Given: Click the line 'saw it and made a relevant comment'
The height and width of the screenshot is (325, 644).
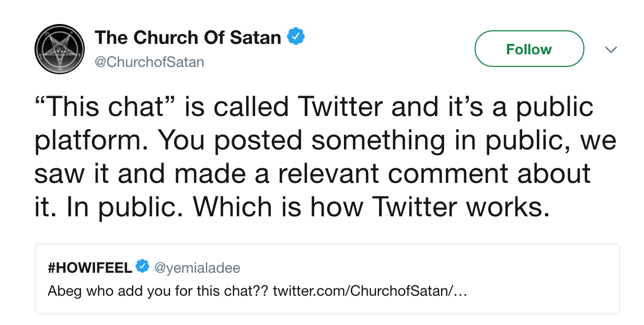Looking at the screenshot, I should pos(313,173).
